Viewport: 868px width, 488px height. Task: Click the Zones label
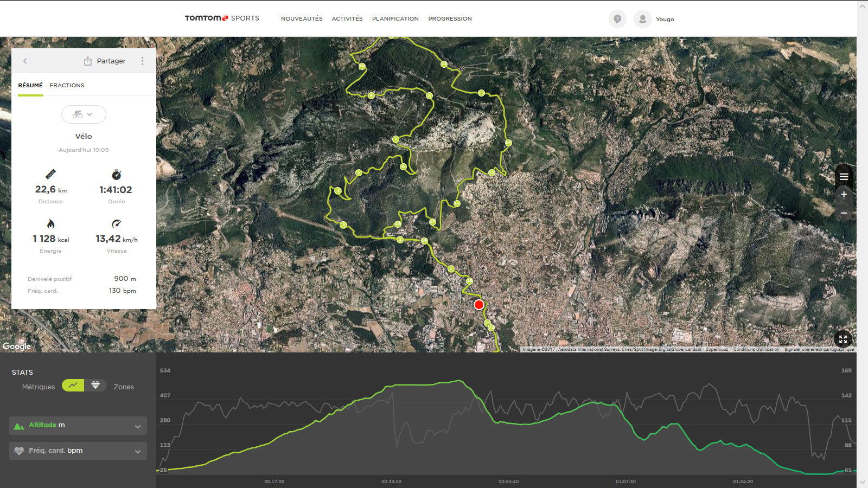coord(124,387)
